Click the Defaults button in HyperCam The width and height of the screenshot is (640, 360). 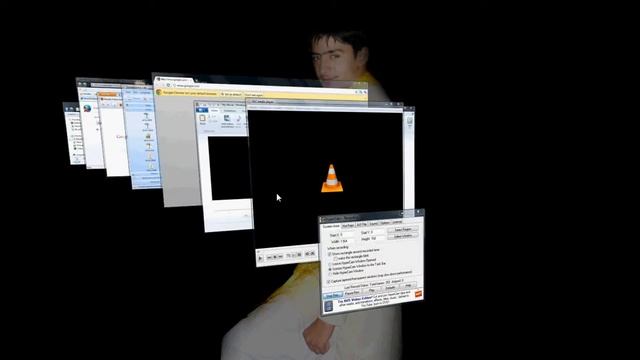[390, 288]
